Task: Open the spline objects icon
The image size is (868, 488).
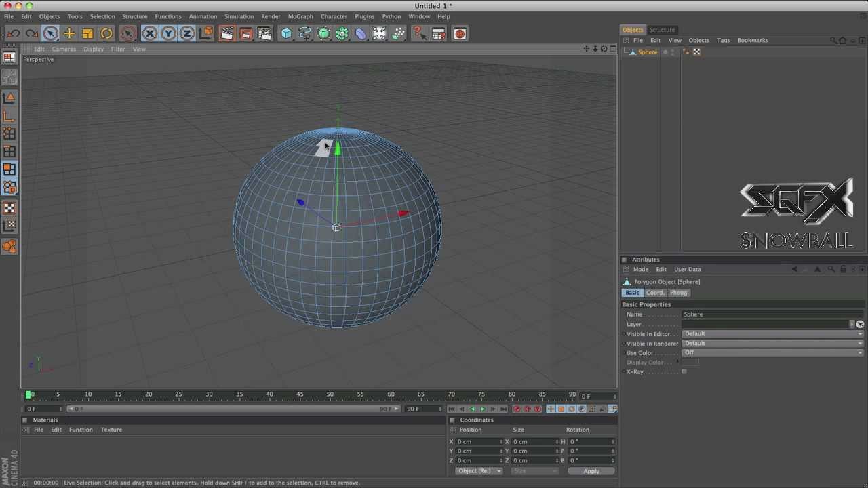Action: point(304,33)
